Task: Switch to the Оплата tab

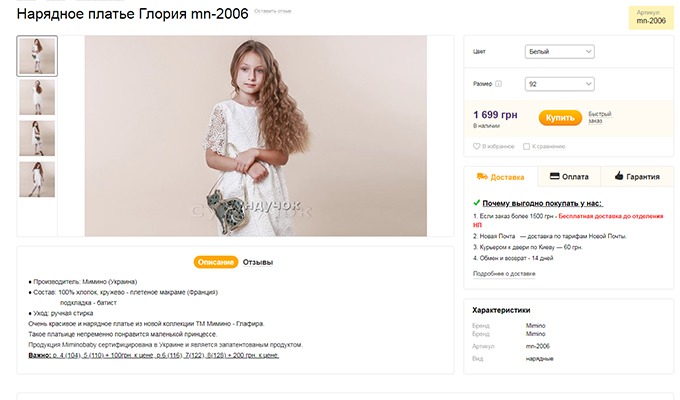Action: (569, 177)
